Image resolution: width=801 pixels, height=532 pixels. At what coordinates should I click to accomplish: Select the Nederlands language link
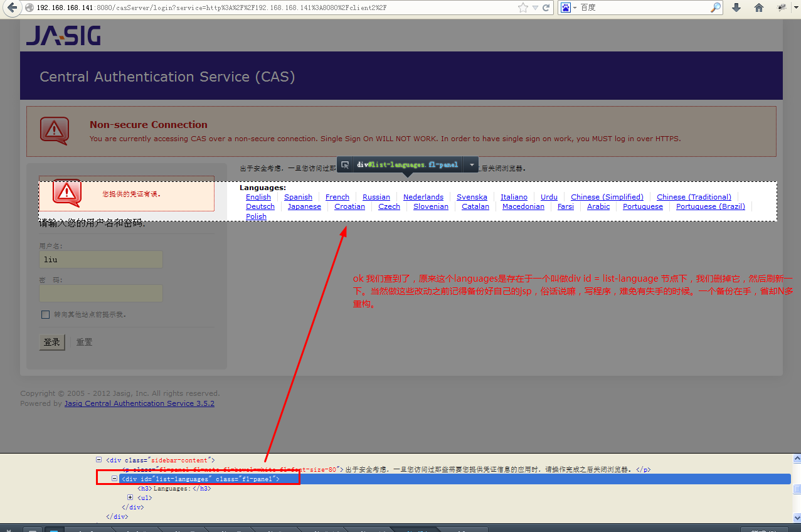coord(423,197)
